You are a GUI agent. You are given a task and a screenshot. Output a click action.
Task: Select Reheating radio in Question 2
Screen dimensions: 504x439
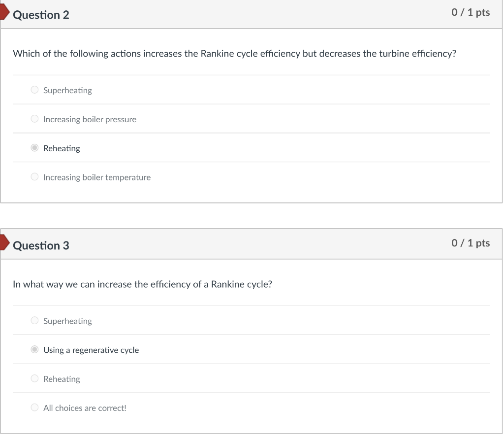[x=34, y=148]
